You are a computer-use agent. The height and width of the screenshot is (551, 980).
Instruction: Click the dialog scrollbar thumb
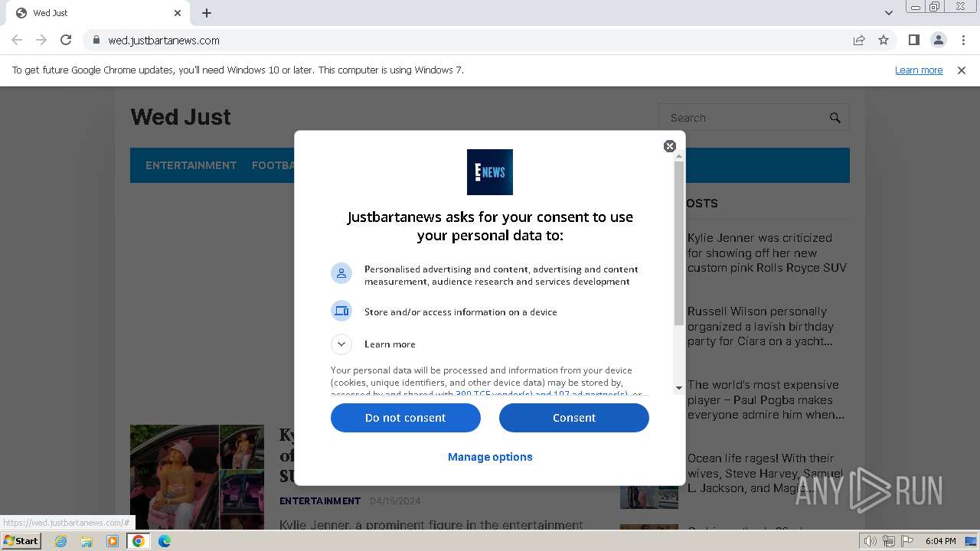click(679, 243)
